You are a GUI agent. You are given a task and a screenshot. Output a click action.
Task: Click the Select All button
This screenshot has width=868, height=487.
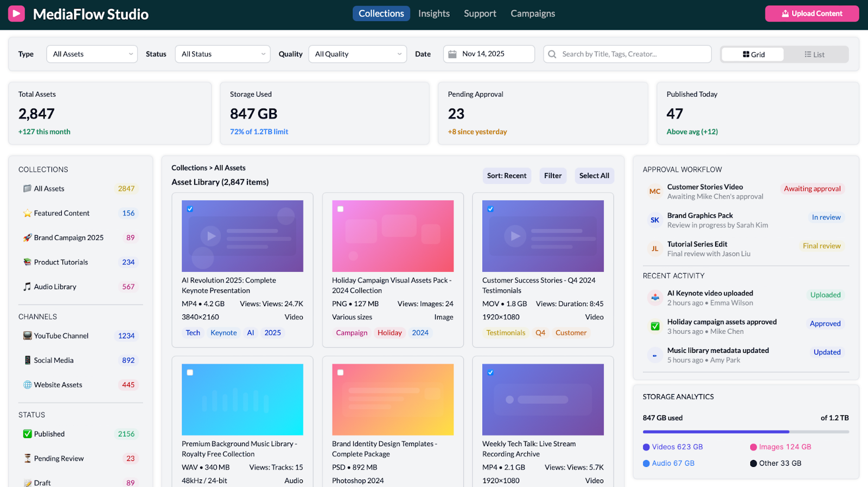click(594, 176)
